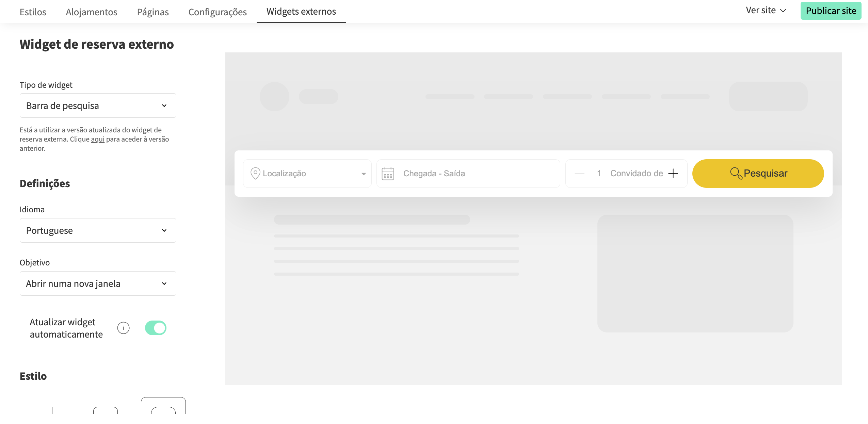The image size is (868, 424).
Task: Click the magnifier icon on Pesquisar button
Action: click(736, 173)
